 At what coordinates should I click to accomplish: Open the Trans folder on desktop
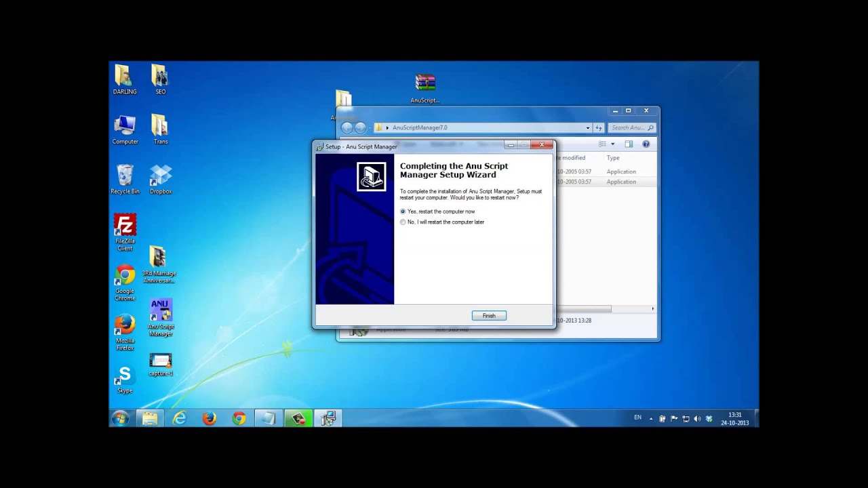160,129
